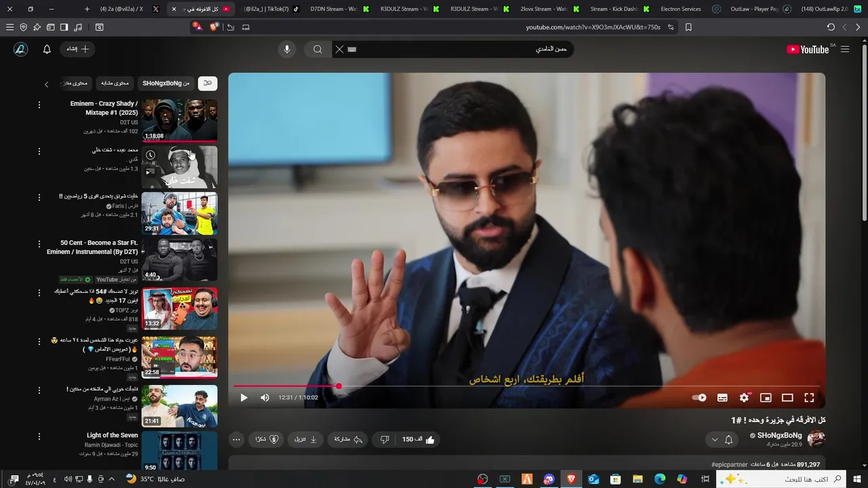Open Light of the Seven title

pos(113,436)
